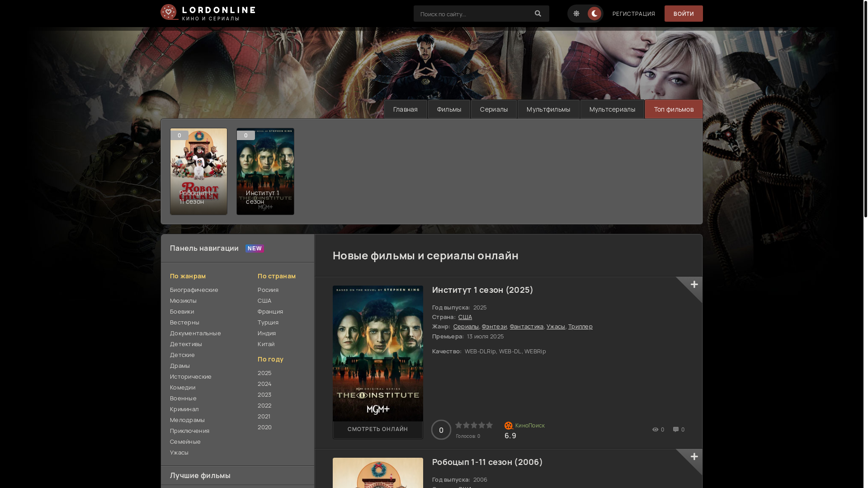
Task: Add Робоцып 1-11 сезон to favorites plus icon
Action: [694, 457]
